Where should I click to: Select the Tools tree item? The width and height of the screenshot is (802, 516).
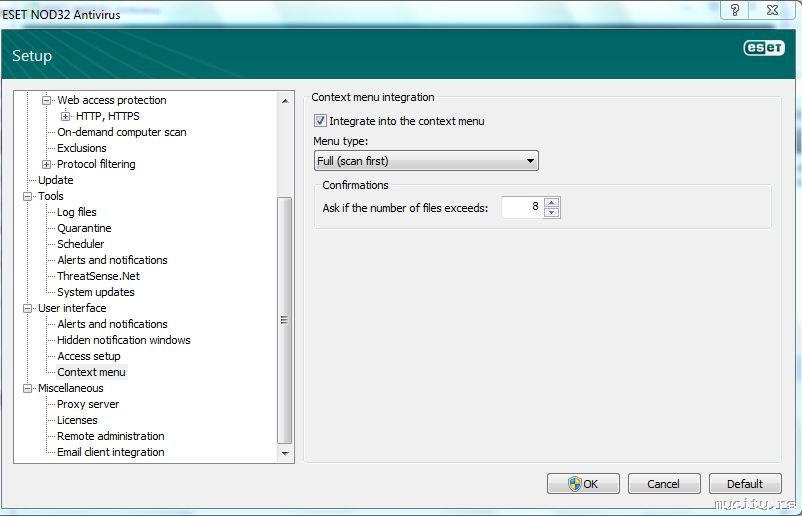click(51, 196)
